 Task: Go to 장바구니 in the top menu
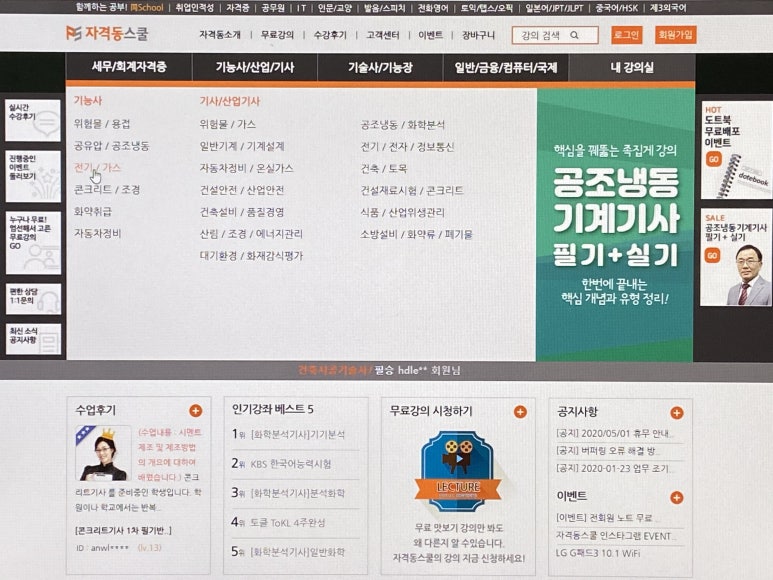point(478,35)
